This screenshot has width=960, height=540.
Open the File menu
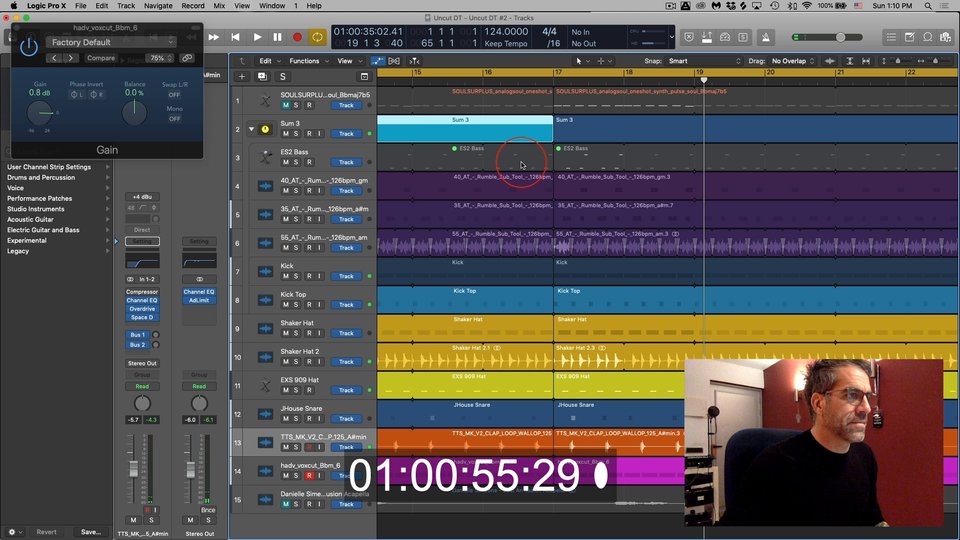[81, 6]
